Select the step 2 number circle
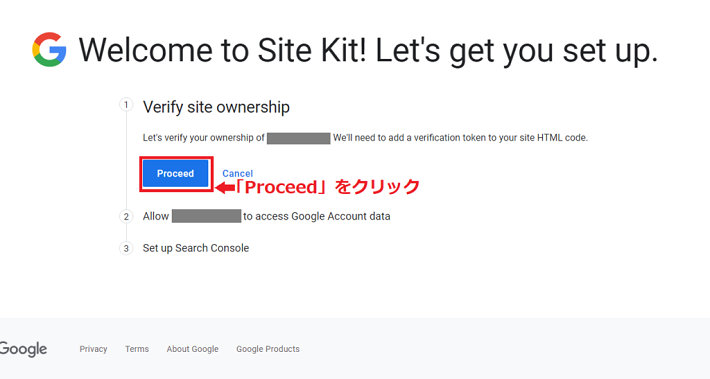Viewport: 710px width, 379px height. (x=126, y=216)
